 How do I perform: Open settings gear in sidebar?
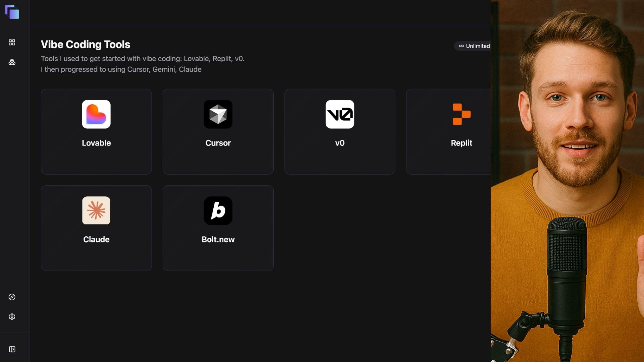tap(12, 317)
